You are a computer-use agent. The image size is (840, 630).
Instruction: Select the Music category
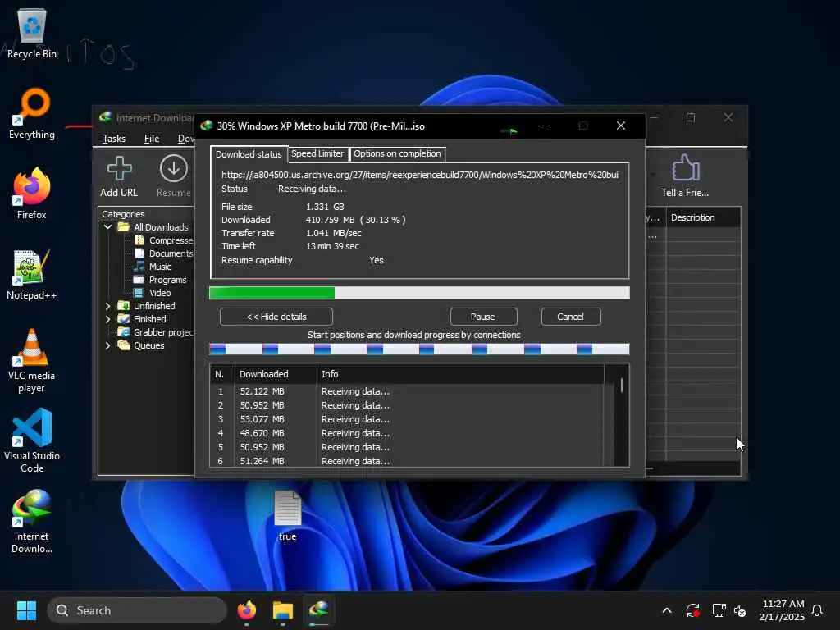click(x=153, y=267)
